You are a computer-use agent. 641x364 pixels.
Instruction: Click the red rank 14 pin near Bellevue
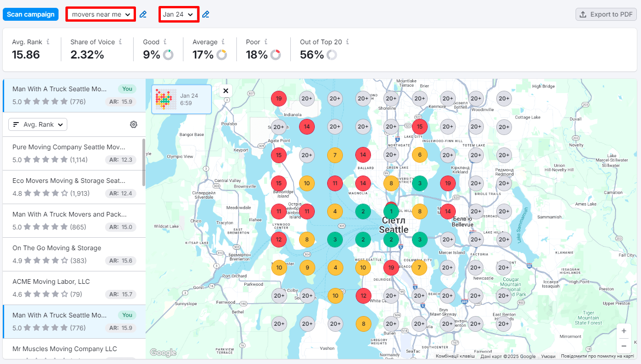coord(447,211)
